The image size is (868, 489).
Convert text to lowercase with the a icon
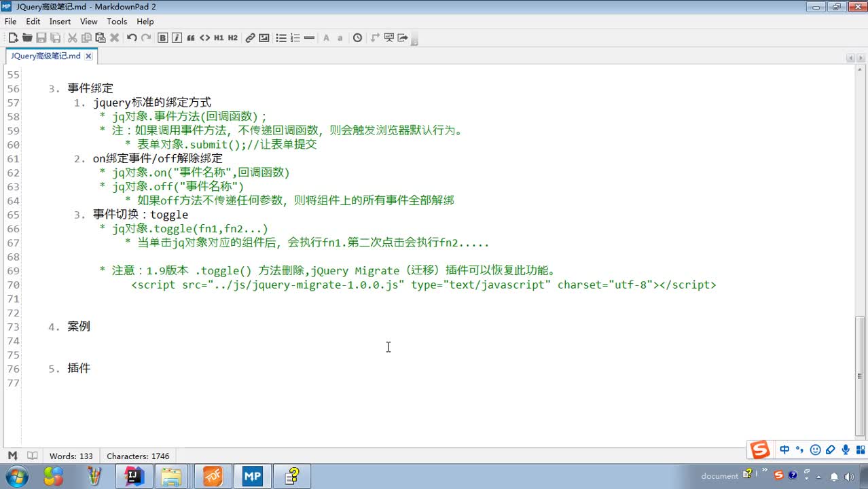(x=340, y=38)
